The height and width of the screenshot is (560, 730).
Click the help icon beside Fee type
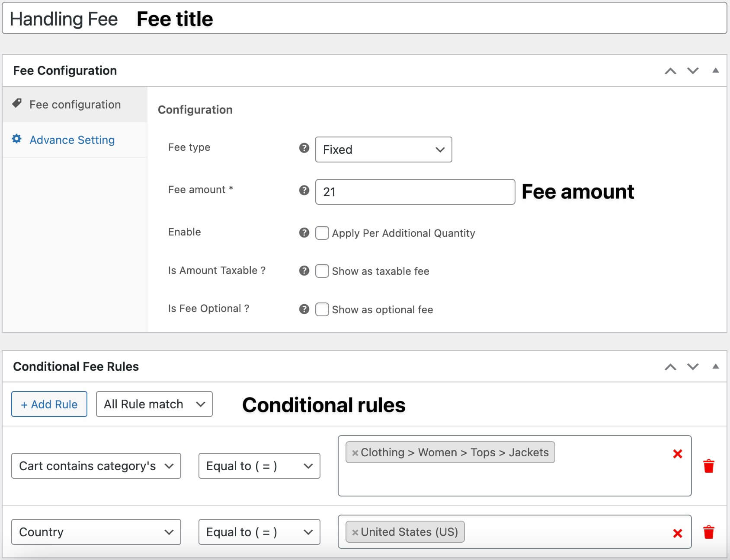pos(304,148)
